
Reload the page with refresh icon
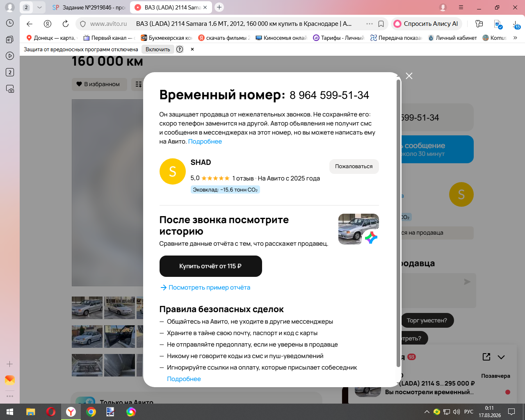coord(65,24)
